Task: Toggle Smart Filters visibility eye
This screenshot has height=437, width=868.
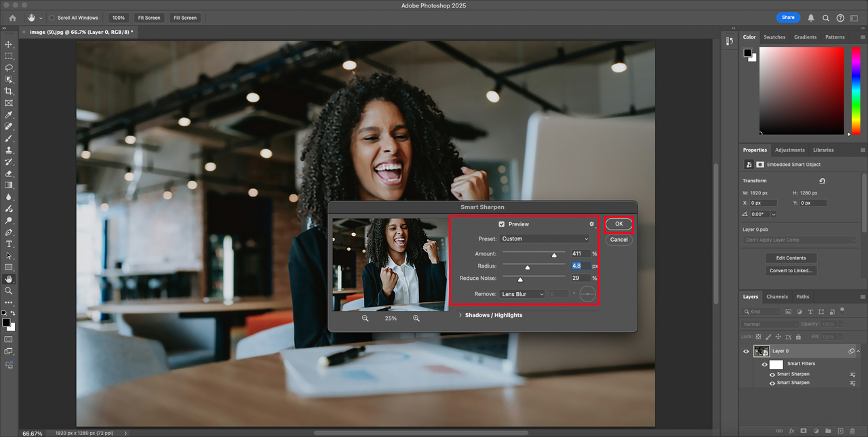Action: [x=765, y=364]
